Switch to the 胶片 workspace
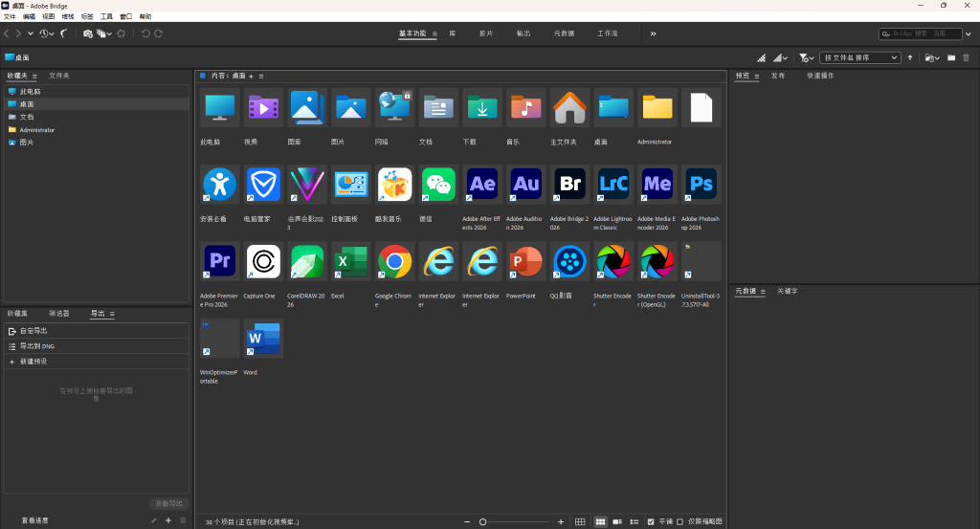Viewport: 980px width, 529px height. [x=485, y=33]
